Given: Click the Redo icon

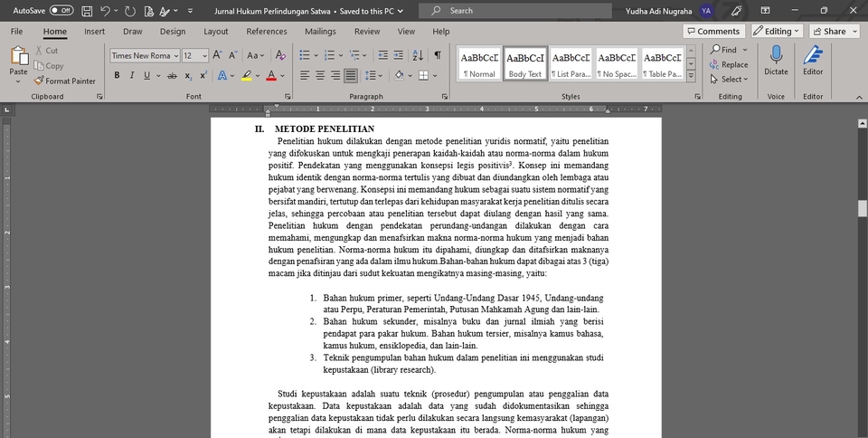Looking at the screenshot, I should click(x=130, y=11).
